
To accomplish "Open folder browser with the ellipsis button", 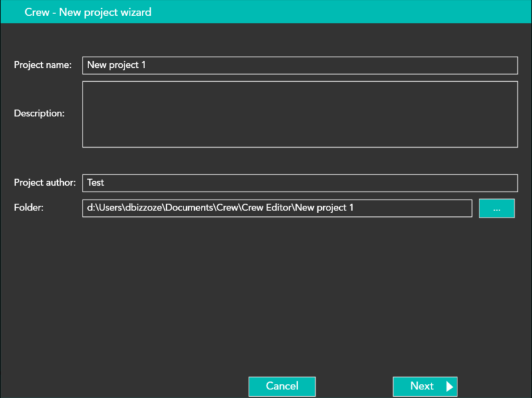I will [496, 208].
